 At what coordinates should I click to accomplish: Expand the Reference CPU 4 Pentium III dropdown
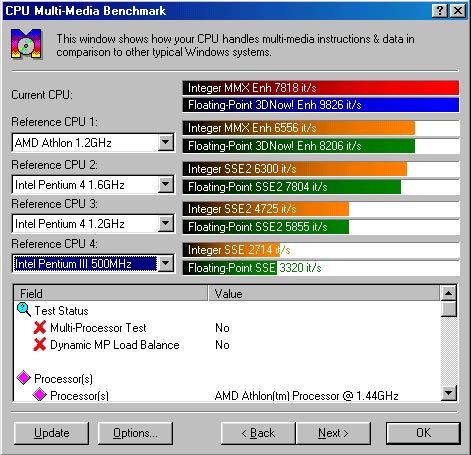(166, 264)
